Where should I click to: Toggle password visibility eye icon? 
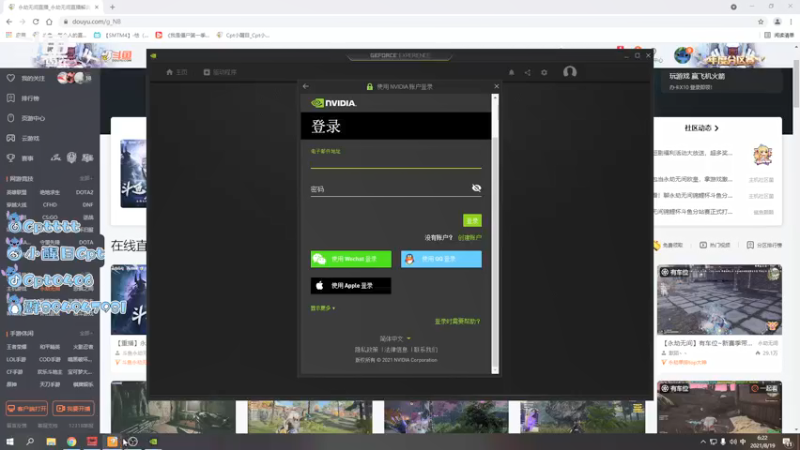click(x=476, y=188)
